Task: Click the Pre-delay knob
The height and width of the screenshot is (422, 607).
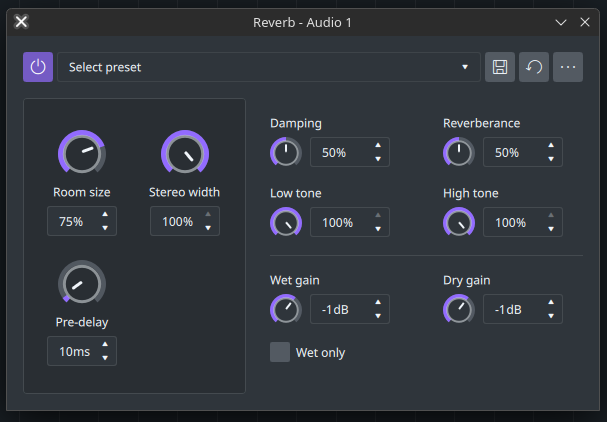Action: click(82, 283)
